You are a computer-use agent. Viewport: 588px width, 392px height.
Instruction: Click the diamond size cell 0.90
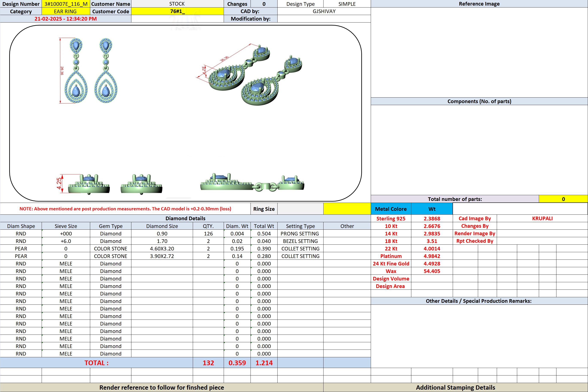pos(162,234)
